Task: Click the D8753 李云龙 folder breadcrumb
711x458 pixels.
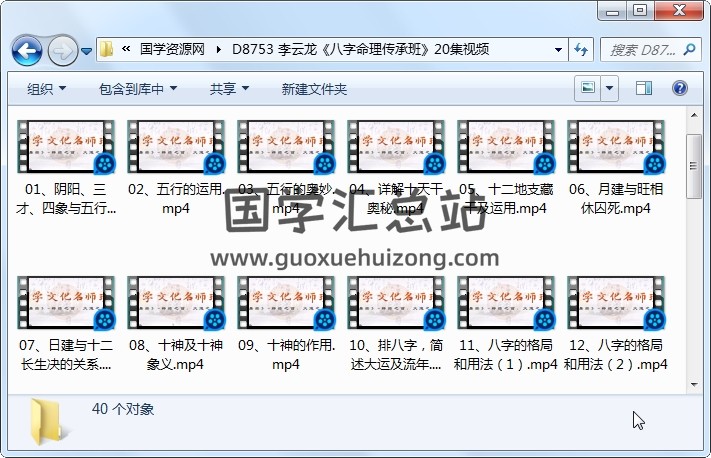Action: 360,49
